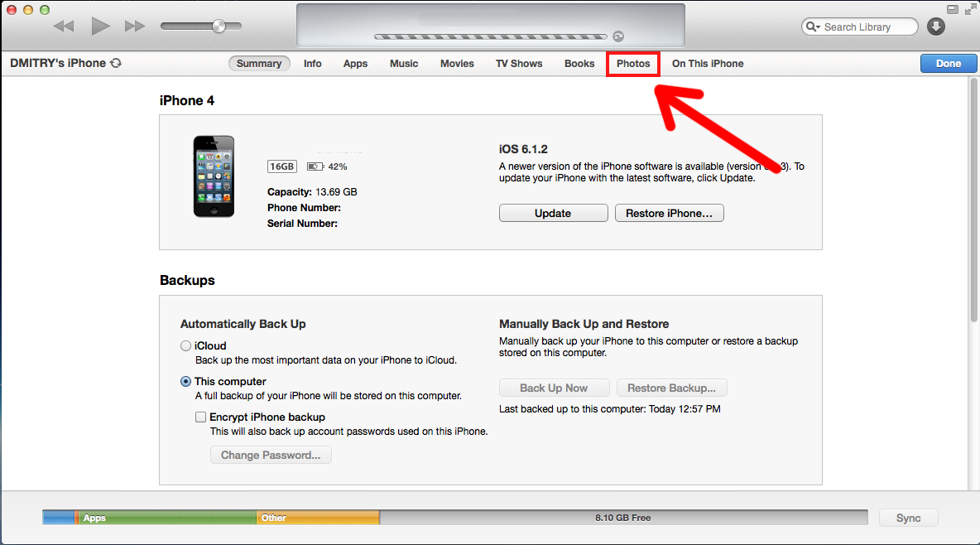
Task: Click sync icon next to DMITRY's iPhone
Action: pyautogui.click(x=116, y=63)
